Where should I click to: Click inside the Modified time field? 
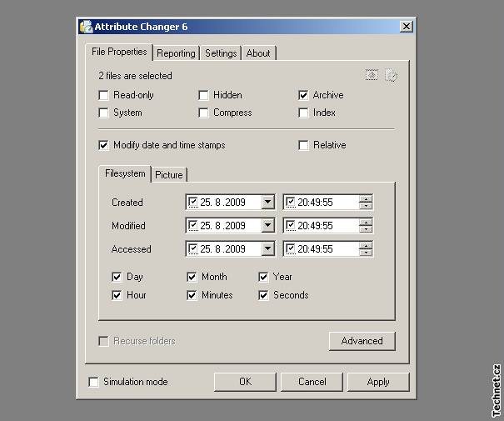(x=325, y=226)
